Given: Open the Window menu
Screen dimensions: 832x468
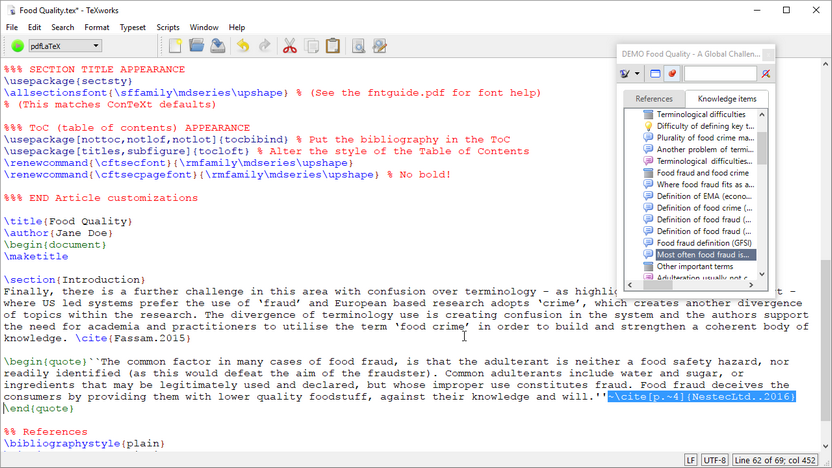Looking at the screenshot, I should [204, 27].
